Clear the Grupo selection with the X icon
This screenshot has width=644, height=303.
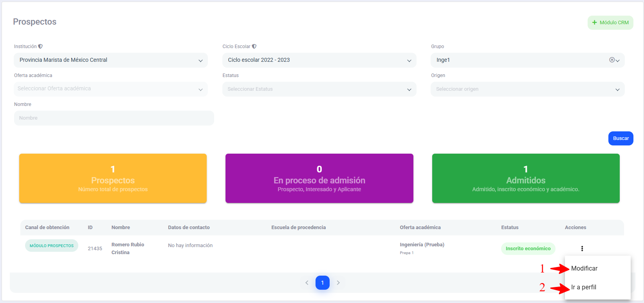[612, 60]
